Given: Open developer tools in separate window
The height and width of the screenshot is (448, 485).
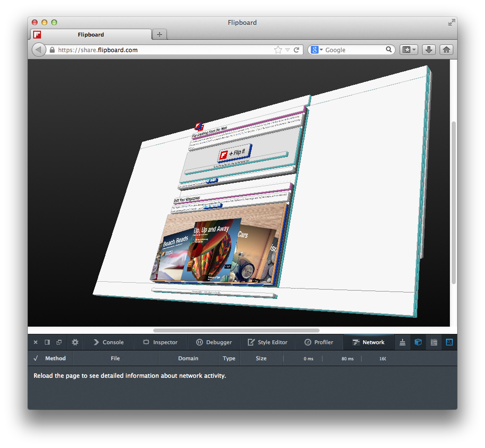Looking at the screenshot, I should coord(59,342).
